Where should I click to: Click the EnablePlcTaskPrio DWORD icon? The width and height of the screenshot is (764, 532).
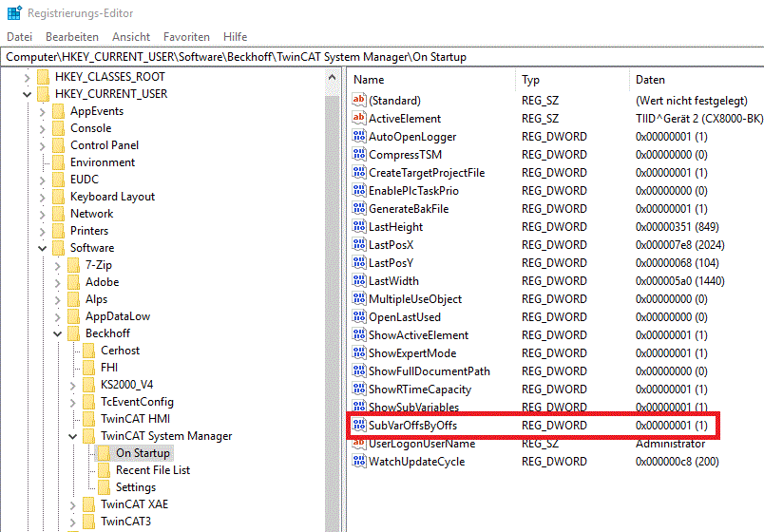pyautogui.click(x=359, y=190)
